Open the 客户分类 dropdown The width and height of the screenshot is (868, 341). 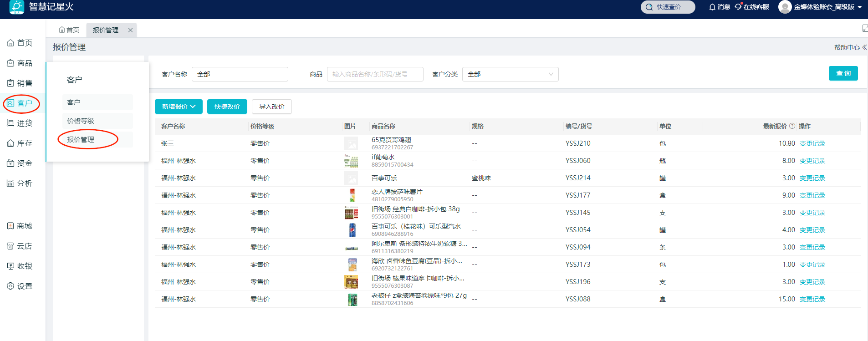click(510, 74)
